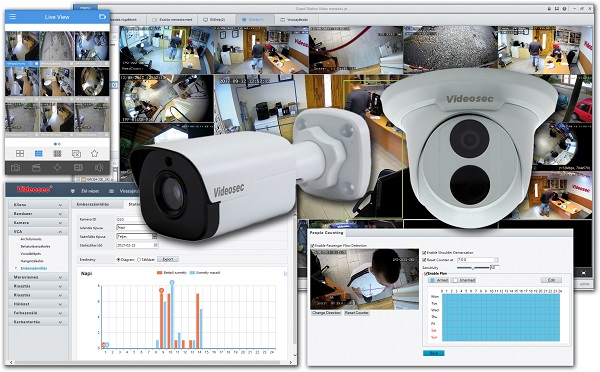Image resolution: width=600 pixels, height=372 pixels.
Task: Toggle Reset Counter at checkbox
Action: click(424, 259)
